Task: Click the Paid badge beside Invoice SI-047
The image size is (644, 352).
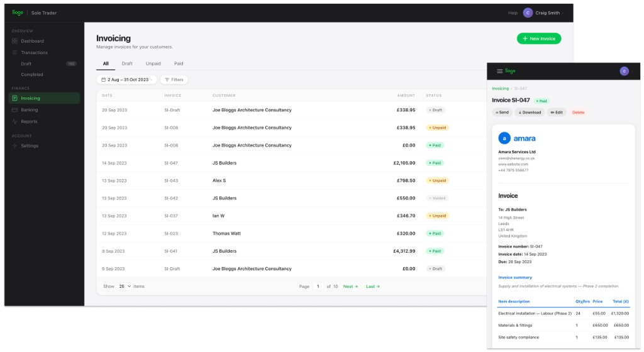Action: [541, 101]
